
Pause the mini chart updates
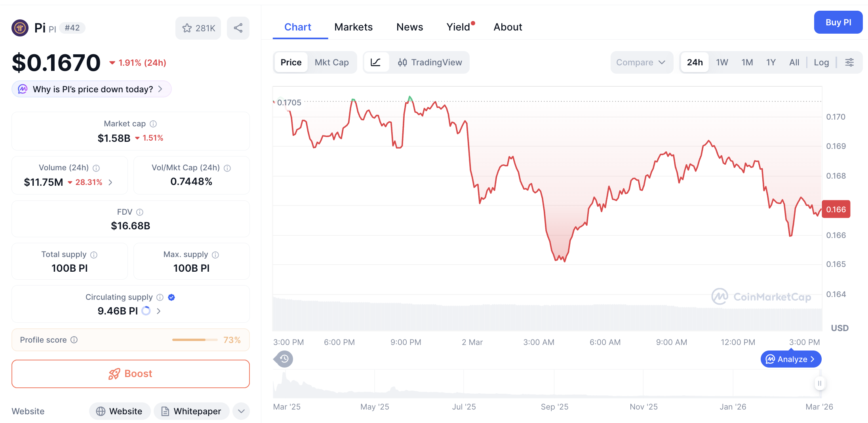[819, 383]
